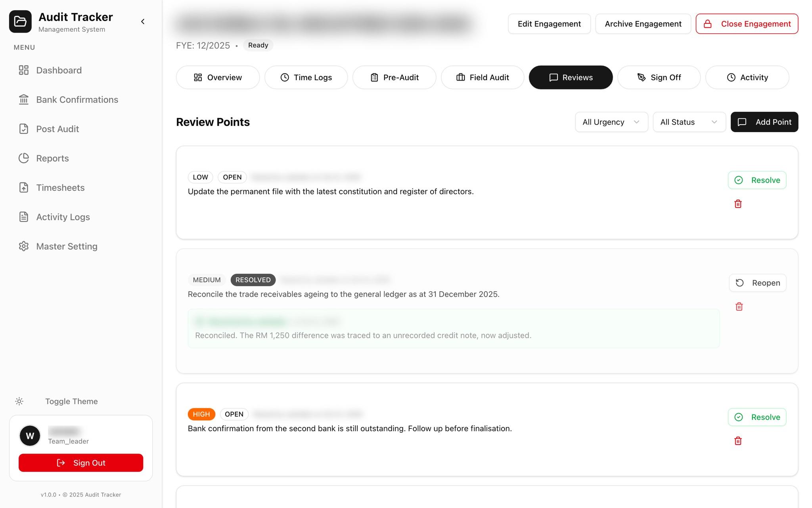The height and width of the screenshot is (508, 812).
Task: Click the Reconciled RM 1,250 resolution note
Action: pos(363,335)
